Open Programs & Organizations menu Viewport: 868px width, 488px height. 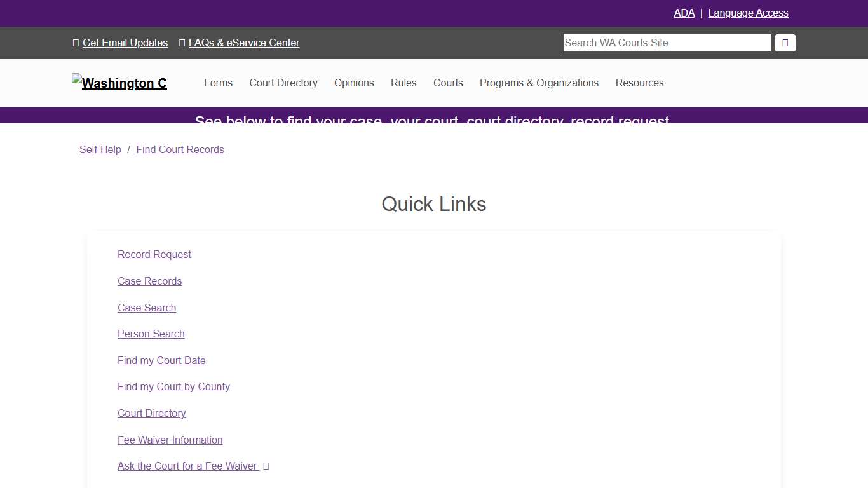click(x=539, y=83)
